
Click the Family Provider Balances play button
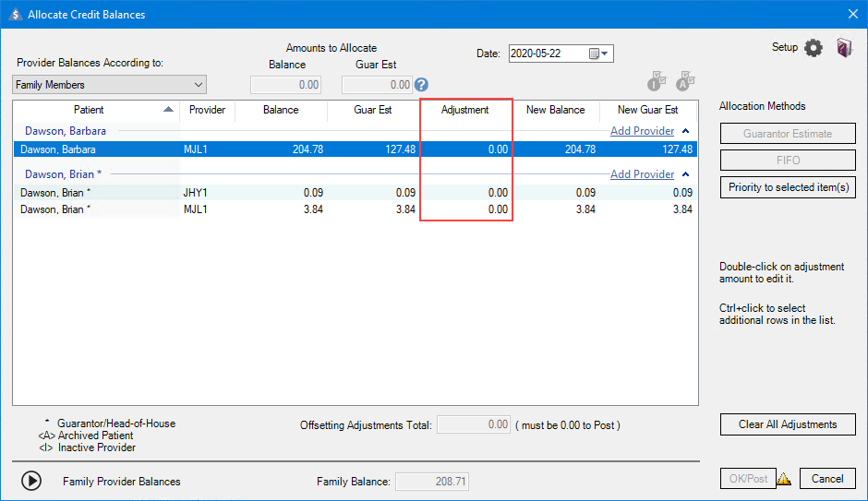pos(31,481)
